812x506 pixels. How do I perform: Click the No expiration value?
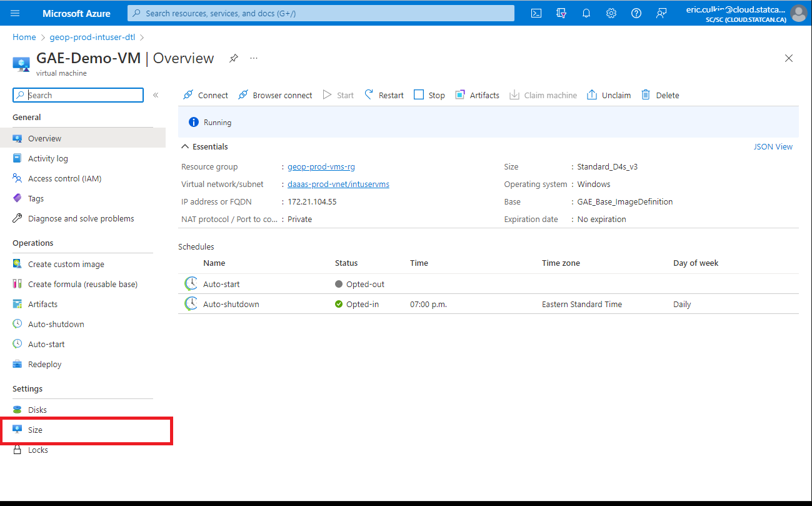tap(602, 220)
